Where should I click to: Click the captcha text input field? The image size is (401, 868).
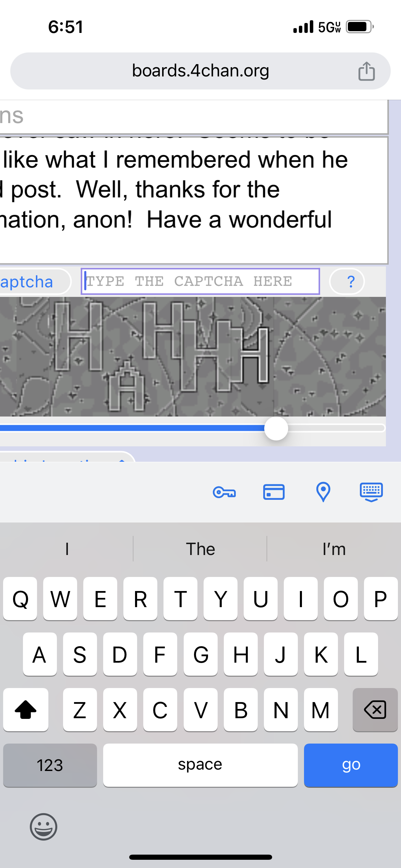(x=200, y=281)
